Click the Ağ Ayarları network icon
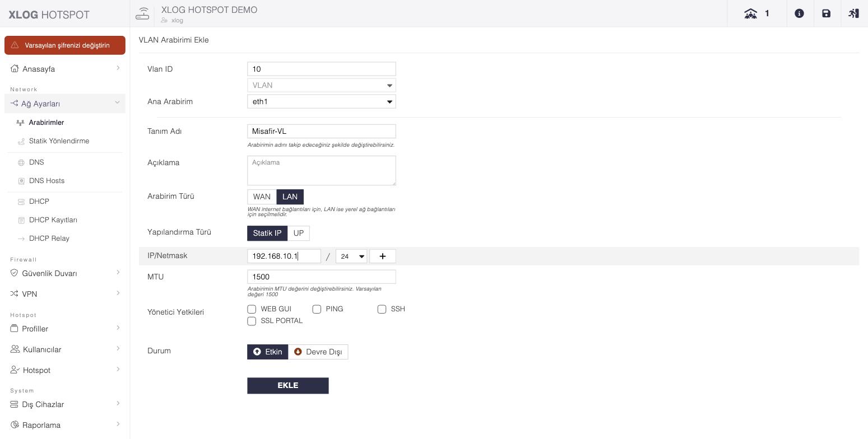Image resolution: width=868 pixels, height=439 pixels. coord(14,104)
